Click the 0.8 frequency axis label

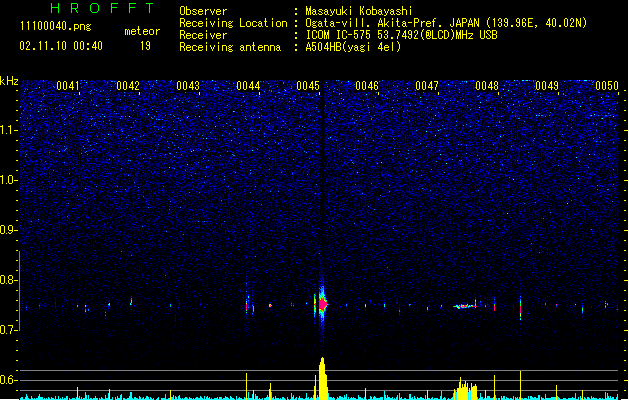[9, 280]
